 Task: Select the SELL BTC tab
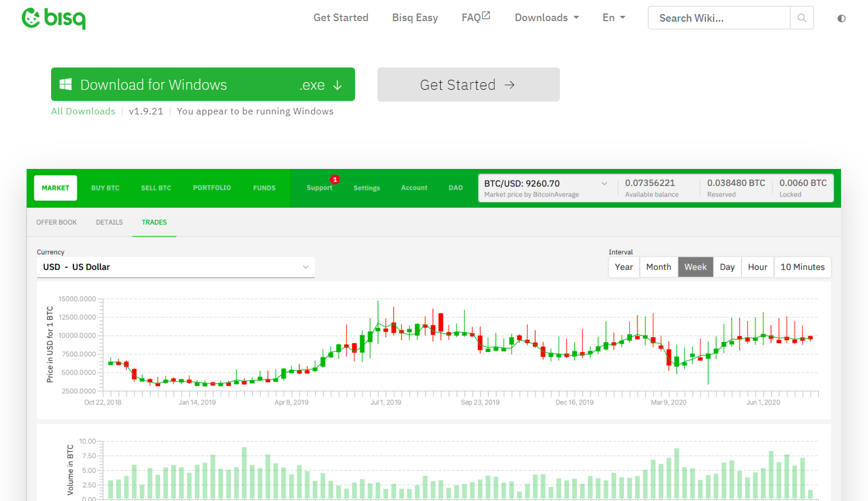(x=156, y=188)
